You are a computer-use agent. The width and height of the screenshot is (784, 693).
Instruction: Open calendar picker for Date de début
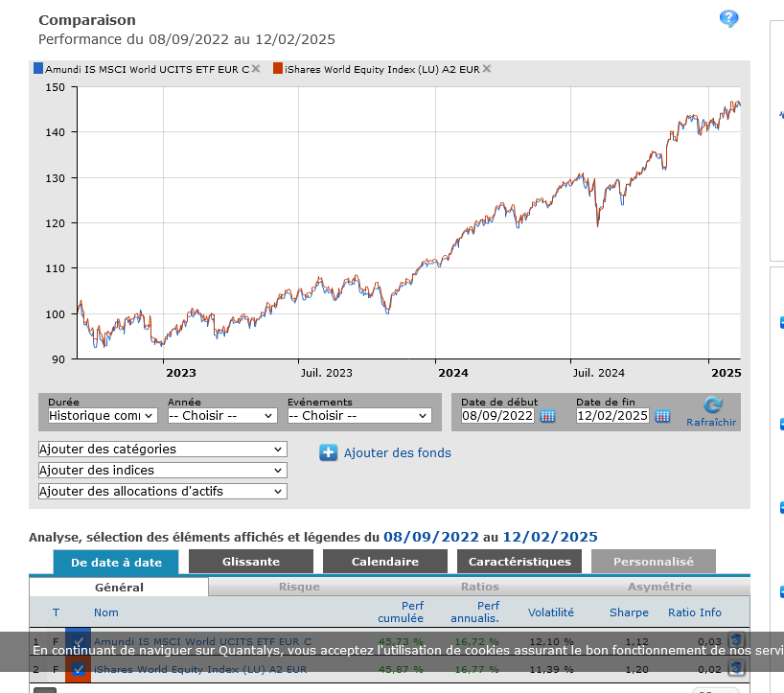coord(547,416)
